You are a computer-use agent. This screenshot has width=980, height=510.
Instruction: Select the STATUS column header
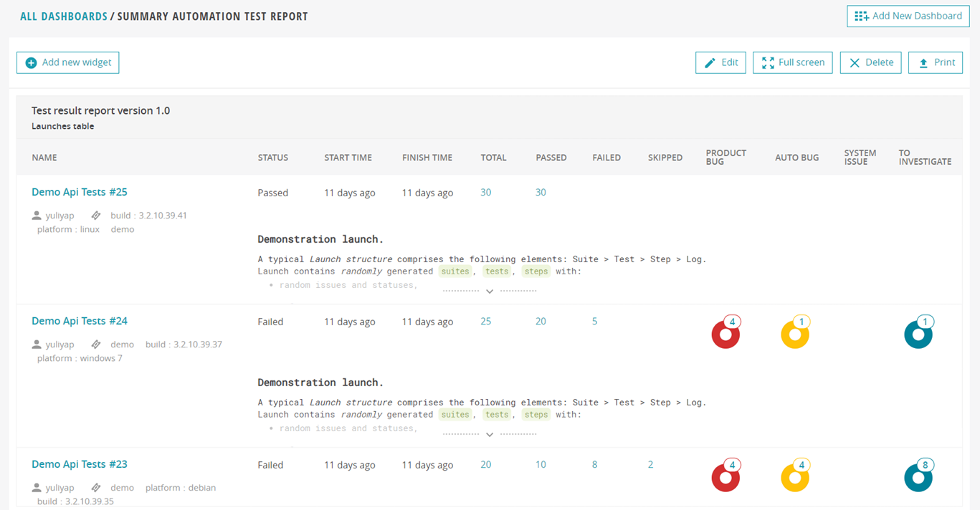point(272,158)
